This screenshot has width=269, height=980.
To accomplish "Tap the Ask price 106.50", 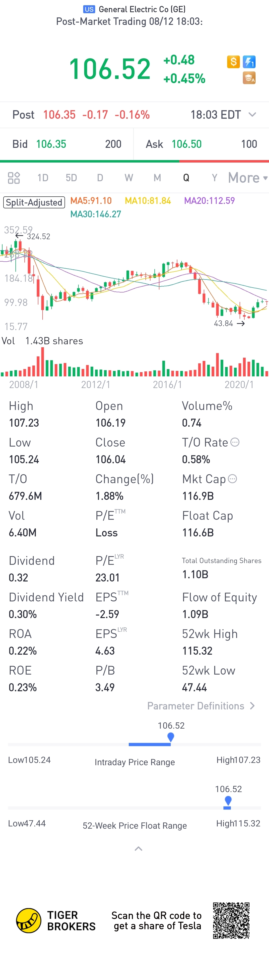I will tap(187, 144).
